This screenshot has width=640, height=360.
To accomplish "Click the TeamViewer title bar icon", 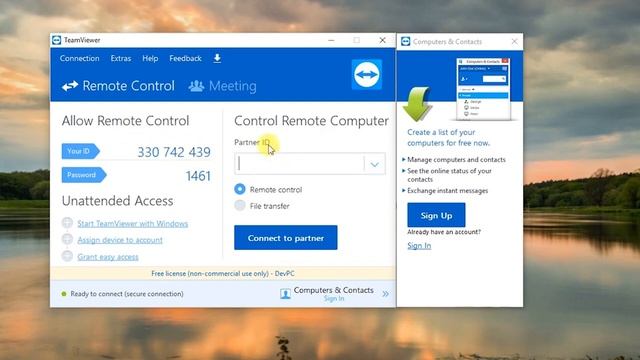I will tap(57, 40).
